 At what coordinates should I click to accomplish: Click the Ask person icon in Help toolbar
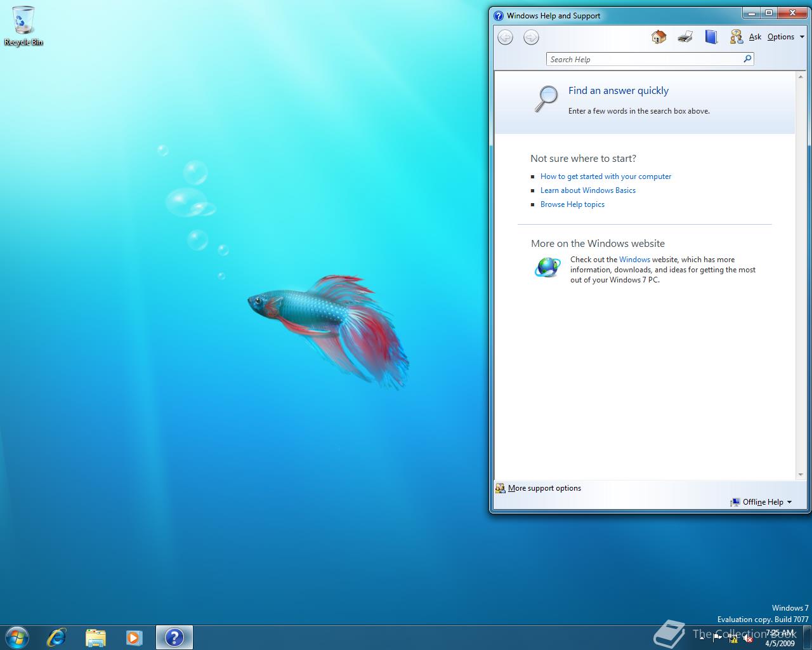point(736,37)
